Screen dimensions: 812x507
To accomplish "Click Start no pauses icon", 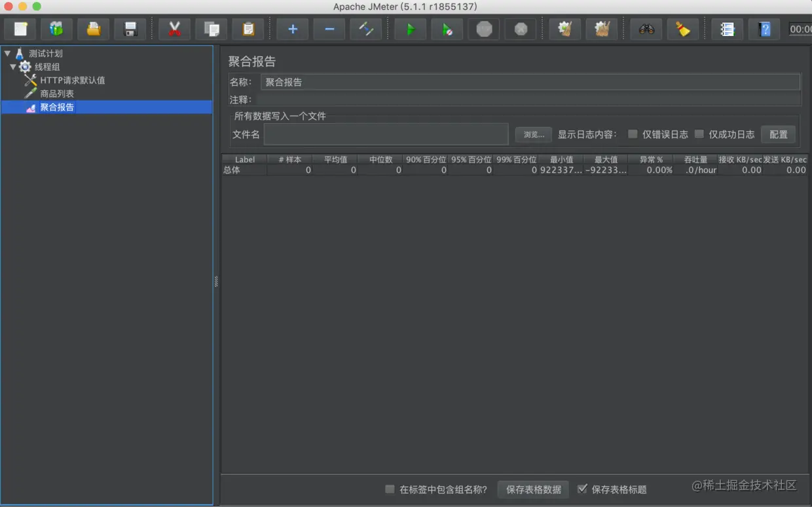I will pos(447,29).
